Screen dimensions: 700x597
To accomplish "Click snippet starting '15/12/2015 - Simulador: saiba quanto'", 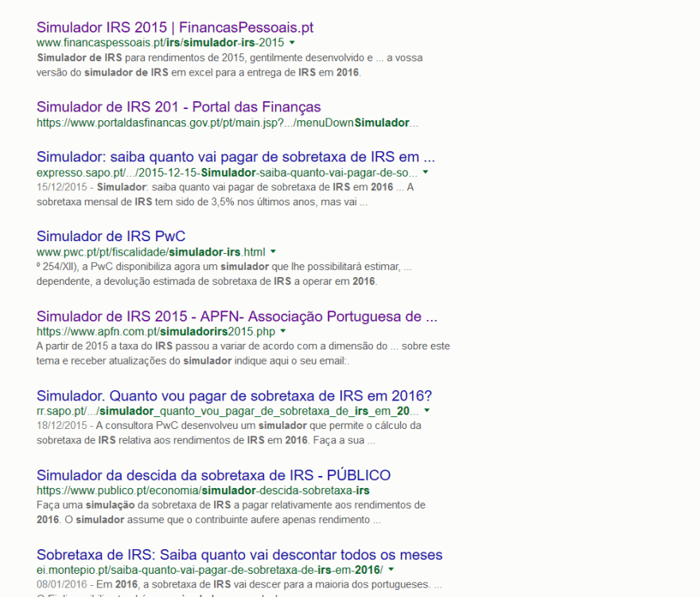I will (x=225, y=194).
